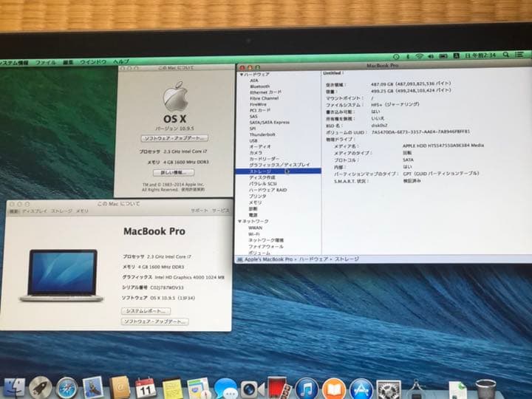Open Contacts address book in Dock

coord(120,387)
